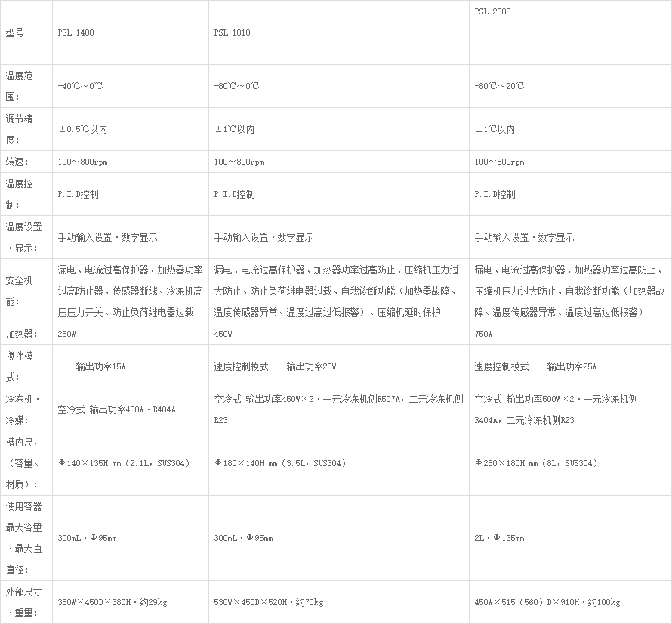672x624 pixels.
Task: Click the PSL-2000 model heading
Action: coord(492,12)
